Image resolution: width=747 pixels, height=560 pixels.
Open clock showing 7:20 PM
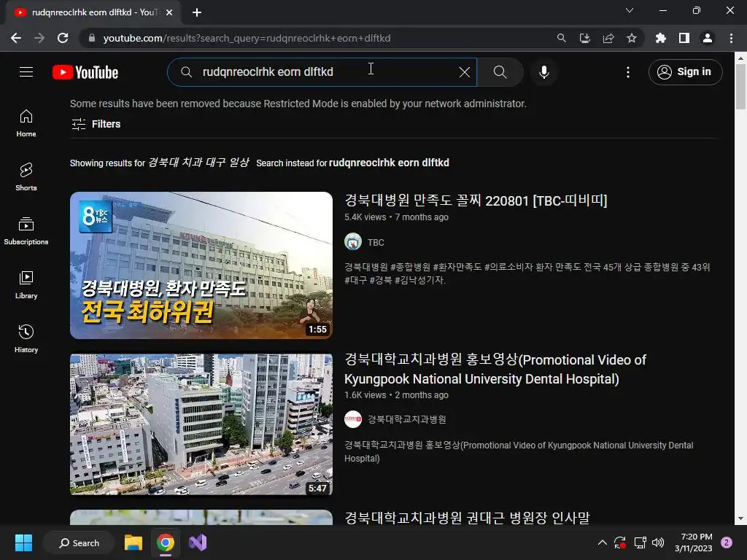(694, 542)
